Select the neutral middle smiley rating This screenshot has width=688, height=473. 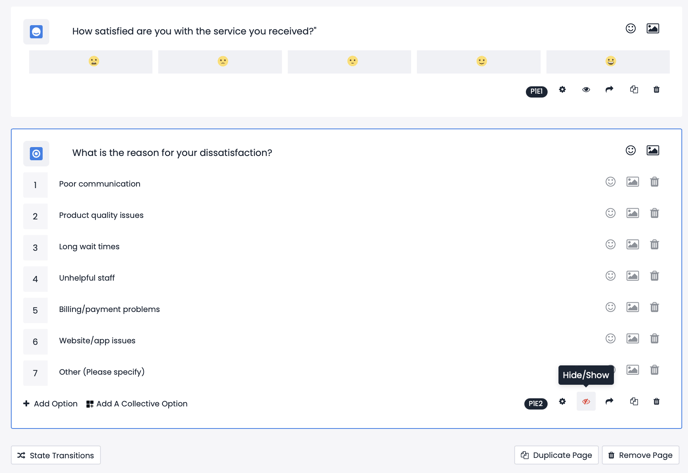tap(349, 61)
